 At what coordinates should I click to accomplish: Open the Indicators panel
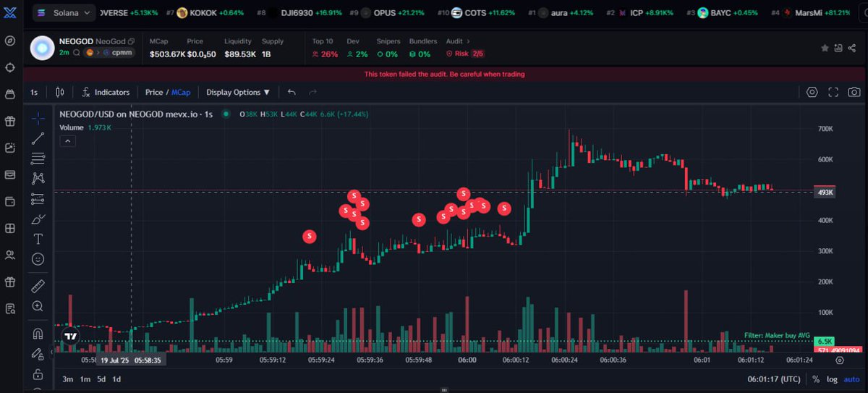tap(106, 92)
